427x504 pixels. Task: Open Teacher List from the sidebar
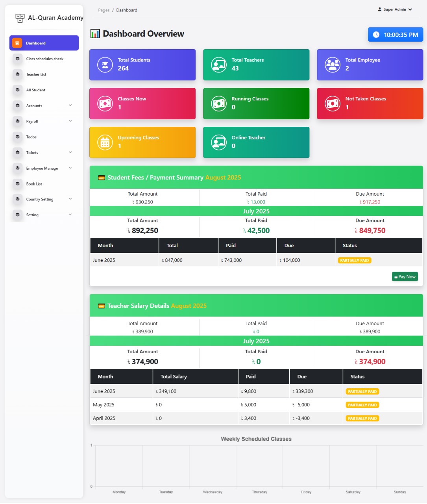[x=36, y=74]
